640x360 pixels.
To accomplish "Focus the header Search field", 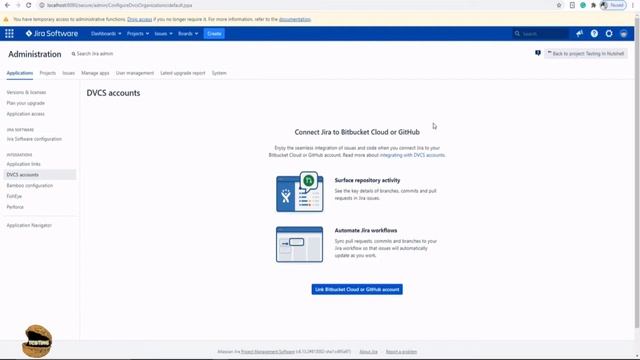I will (541, 33).
